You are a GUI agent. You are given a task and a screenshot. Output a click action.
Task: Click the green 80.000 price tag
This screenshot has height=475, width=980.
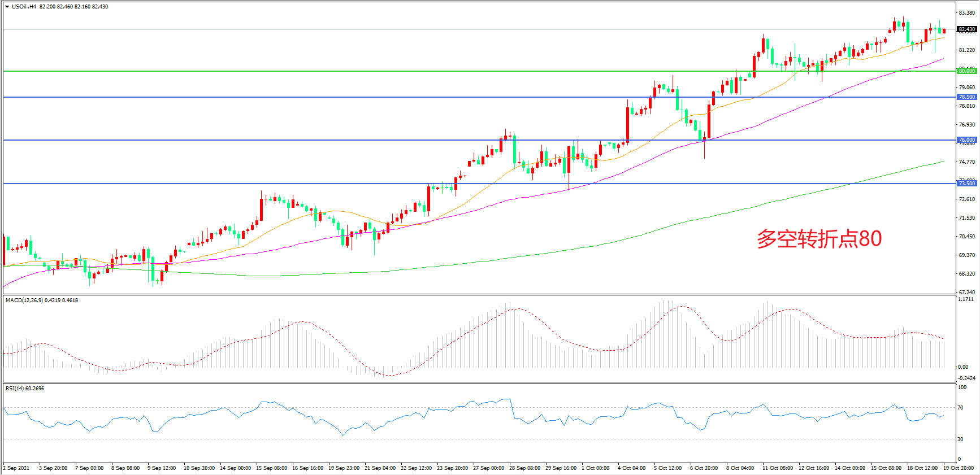[x=966, y=71]
